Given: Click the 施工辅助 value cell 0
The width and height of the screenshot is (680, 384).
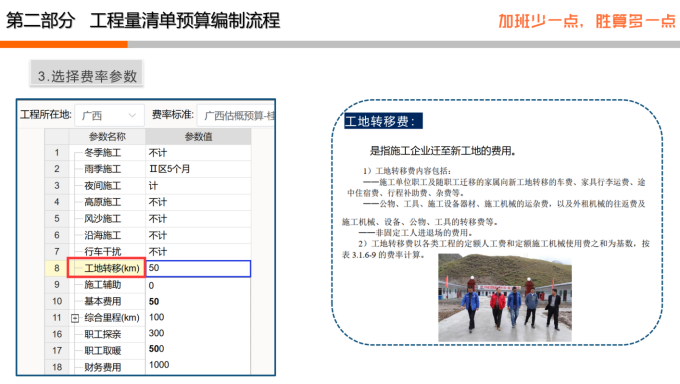Looking at the screenshot, I should 198,285.
